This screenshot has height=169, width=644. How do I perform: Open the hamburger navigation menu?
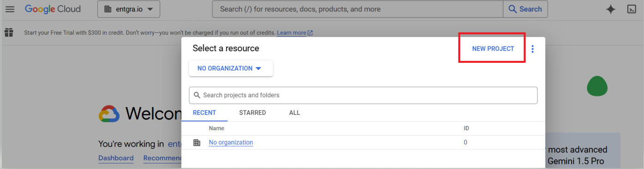(x=10, y=9)
